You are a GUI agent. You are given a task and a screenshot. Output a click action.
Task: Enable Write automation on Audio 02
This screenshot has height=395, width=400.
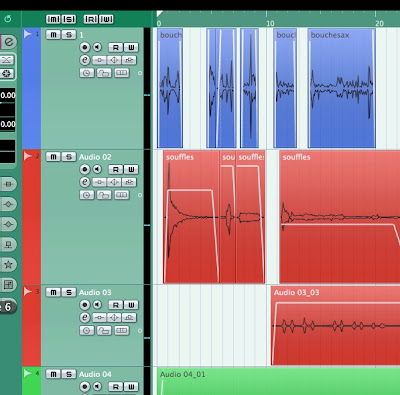coord(131,170)
